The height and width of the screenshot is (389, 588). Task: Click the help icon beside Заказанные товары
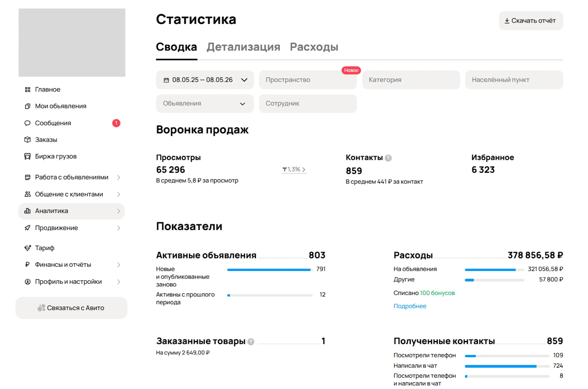(251, 342)
